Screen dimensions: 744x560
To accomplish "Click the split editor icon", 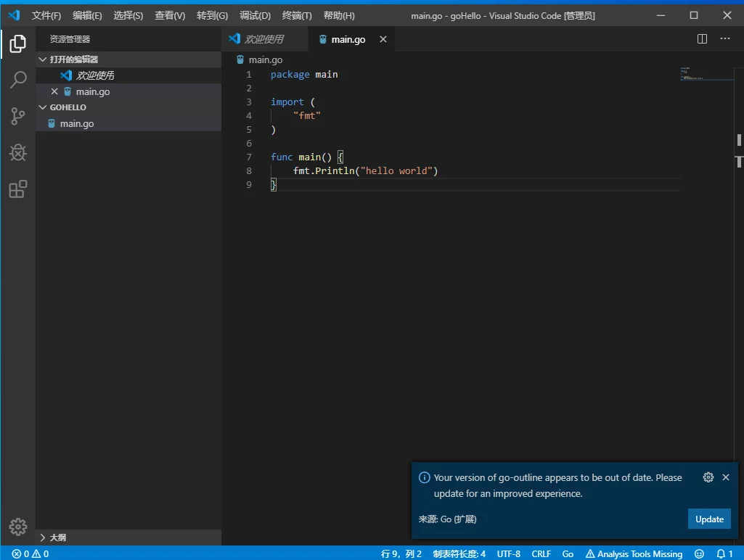I will (702, 39).
